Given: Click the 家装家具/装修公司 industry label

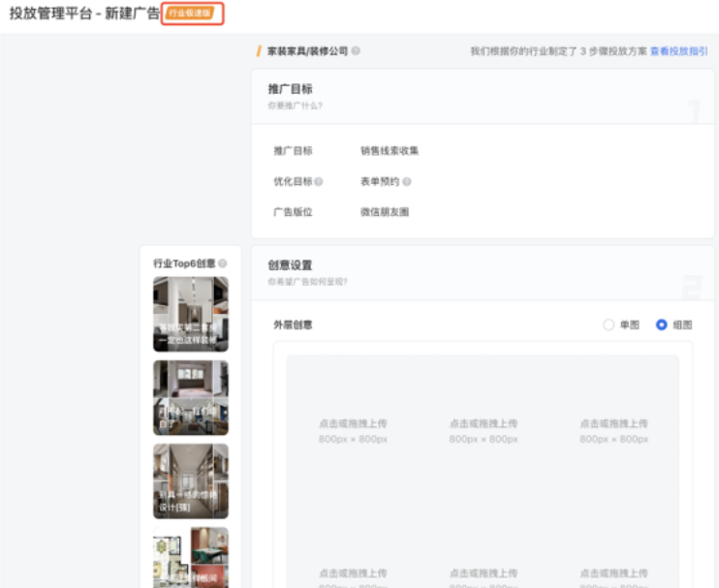Looking at the screenshot, I should point(307,51).
